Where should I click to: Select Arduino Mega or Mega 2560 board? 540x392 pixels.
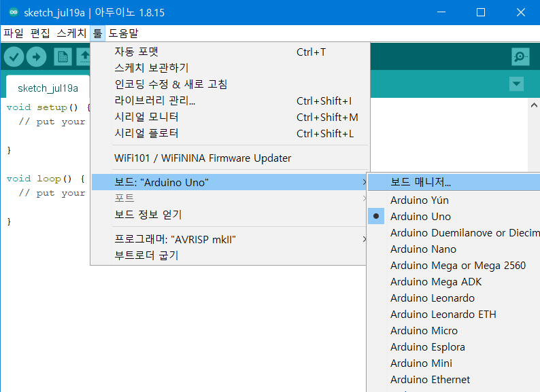[x=454, y=266]
